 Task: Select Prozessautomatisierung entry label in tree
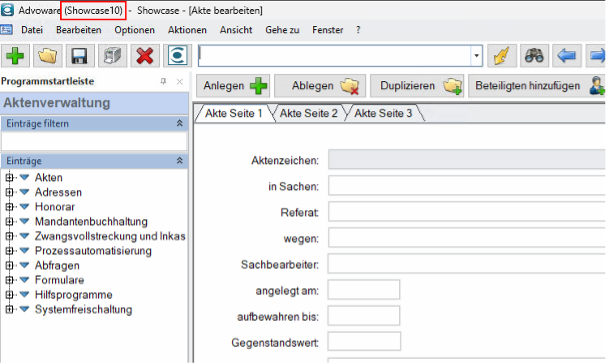pyautogui.click(x=93, y=251)
